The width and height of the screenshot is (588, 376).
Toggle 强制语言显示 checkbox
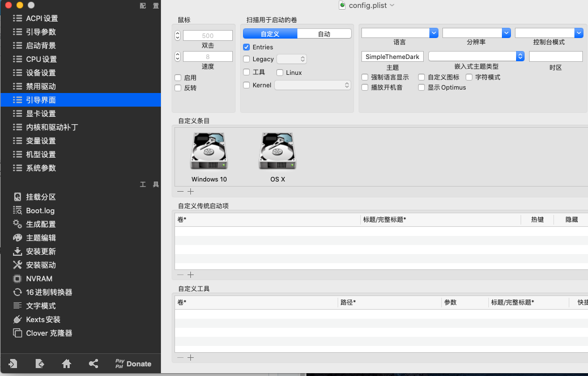tap(365, 77)
